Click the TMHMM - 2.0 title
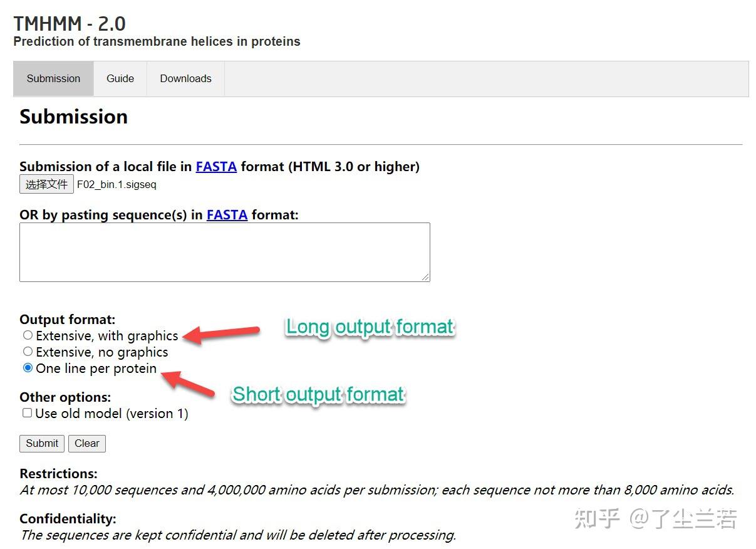Screen dimensions: 756x549 (70, 24)
